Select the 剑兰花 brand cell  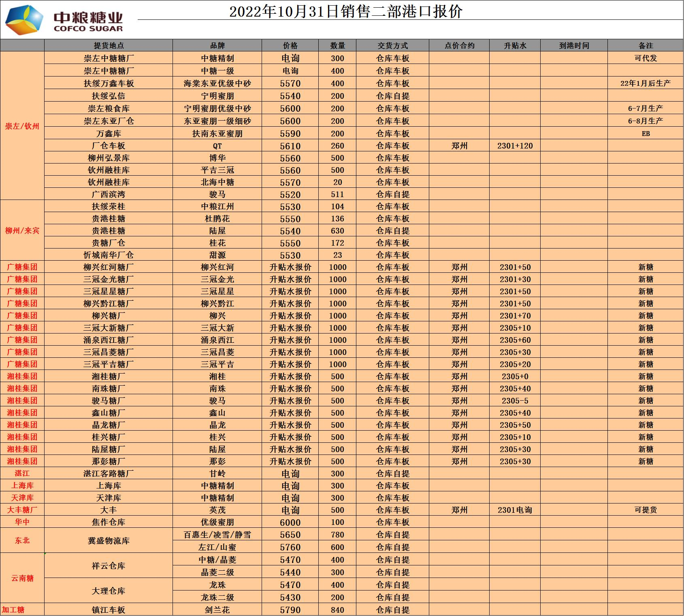217,610
